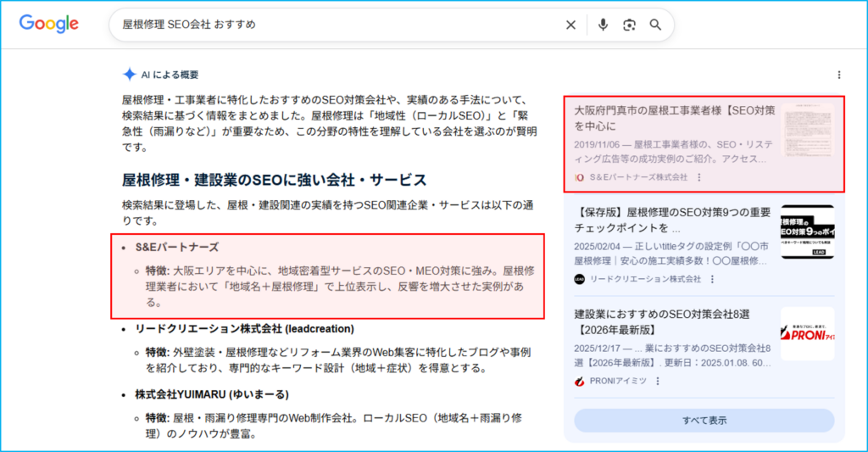Click the 屋根修理のSEO対策9つ thumbnail image
The image size is (868, 452).
tap(807, 232)
